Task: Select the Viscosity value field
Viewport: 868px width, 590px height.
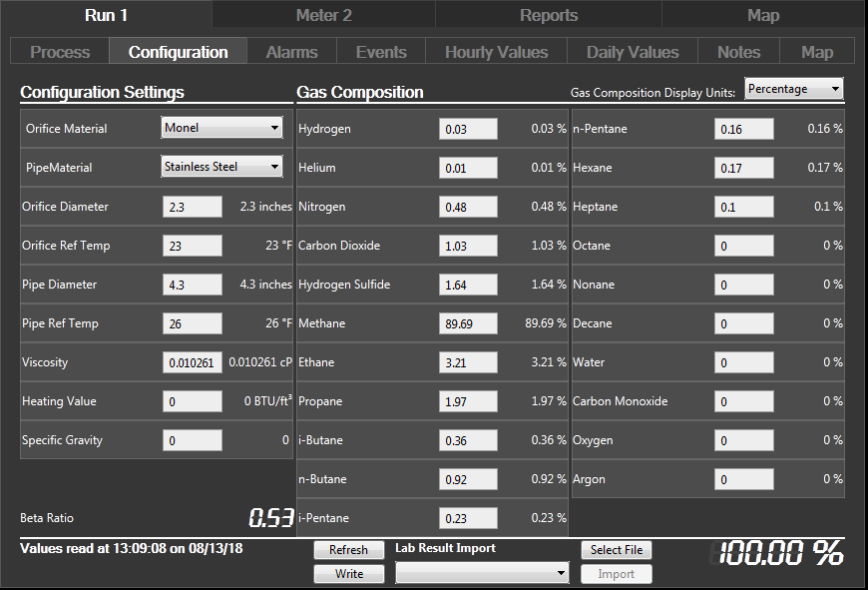Action: (193, 362)
